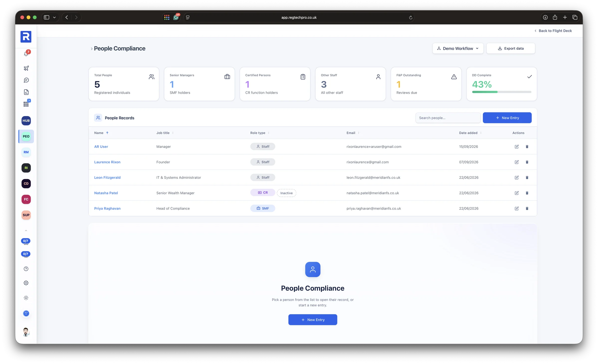Delete the AR User row via trash icon
The width and height of the screenshot is (598, 364).
tap(527, 146)
